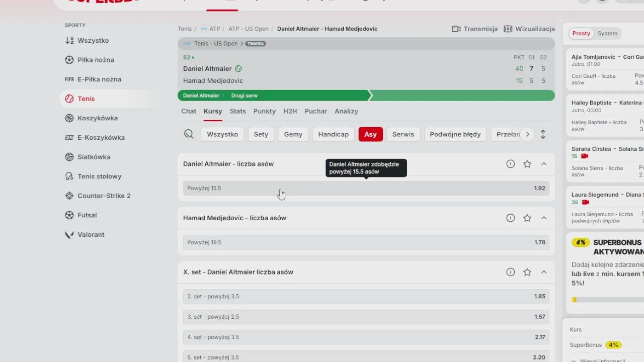The height and width of the screenshot is (362, 644).
Task: Open Tenis stołowy section
Action: click(x=93, y=176)
